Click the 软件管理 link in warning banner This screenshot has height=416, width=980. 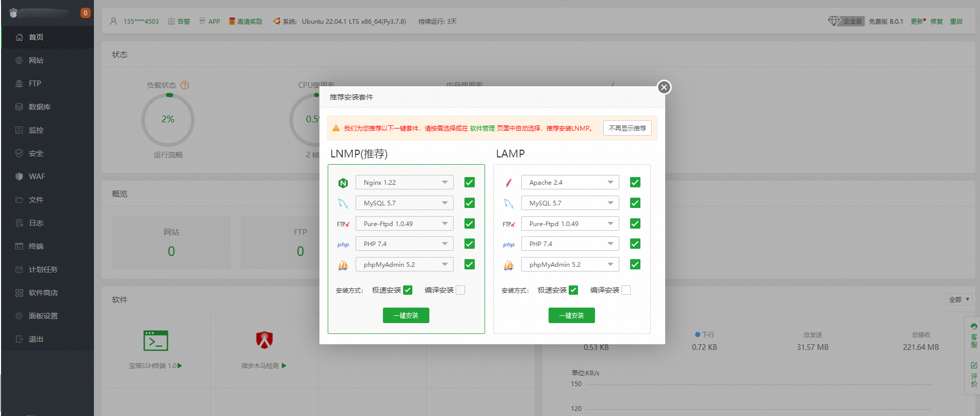pos(483,128)
